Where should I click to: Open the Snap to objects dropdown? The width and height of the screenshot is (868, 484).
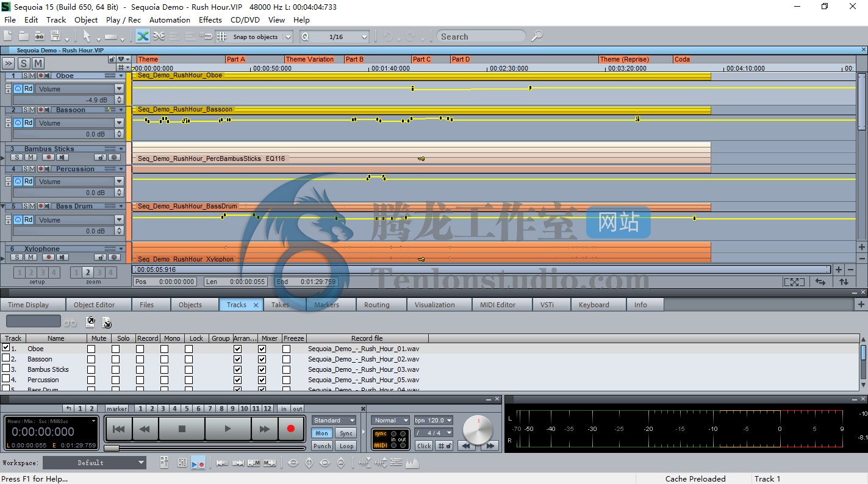pyautogui.click(x=288, y=37)
